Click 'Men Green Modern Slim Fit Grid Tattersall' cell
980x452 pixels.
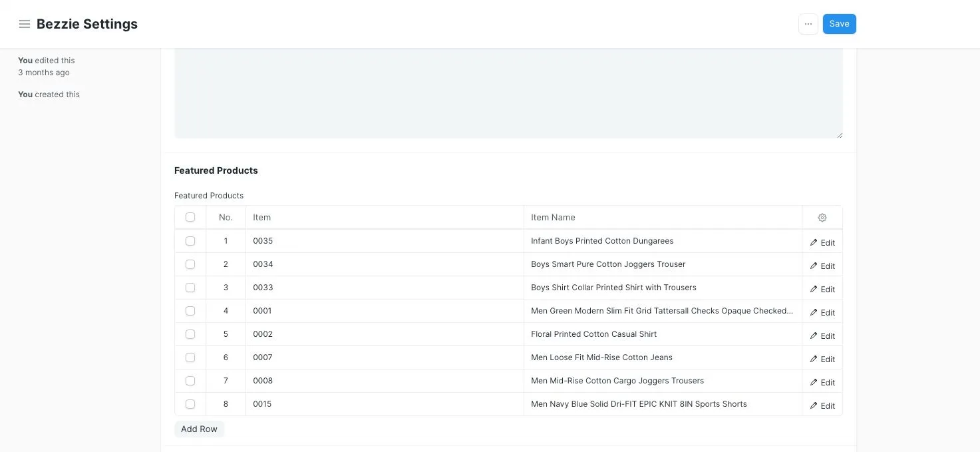tap(663, 311)
